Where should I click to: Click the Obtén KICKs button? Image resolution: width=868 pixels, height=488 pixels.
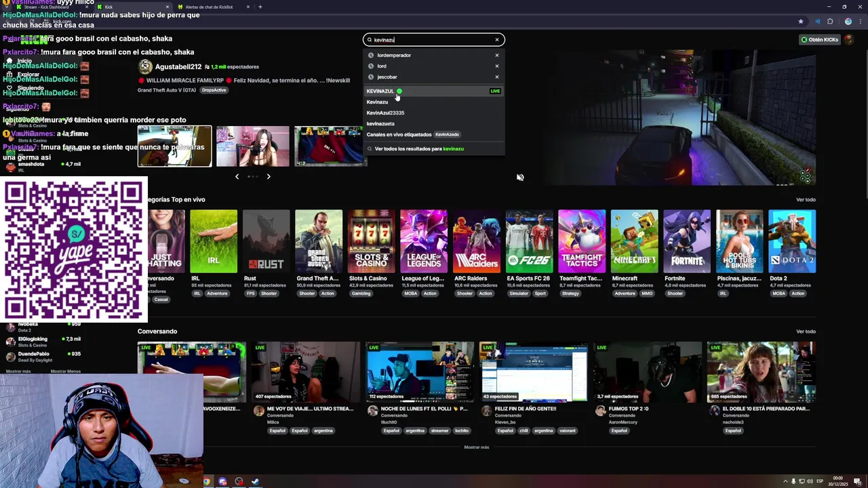820,39
